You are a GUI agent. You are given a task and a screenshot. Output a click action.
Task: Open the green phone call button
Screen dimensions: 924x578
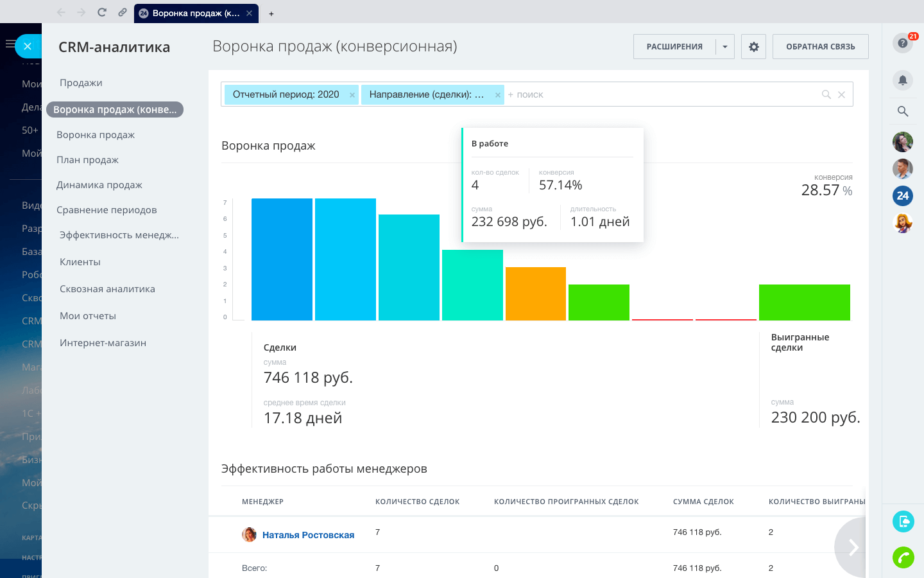(x=903, y=557)
